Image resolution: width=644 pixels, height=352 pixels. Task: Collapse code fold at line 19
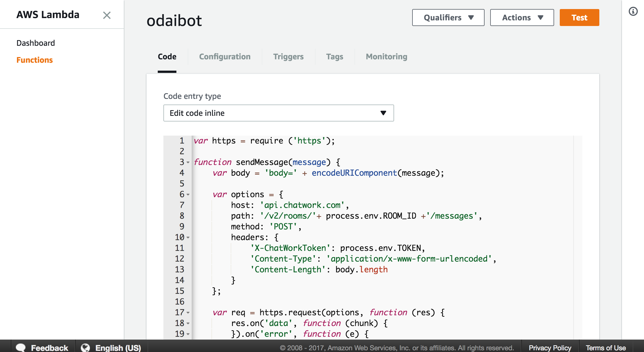point(188,334)
